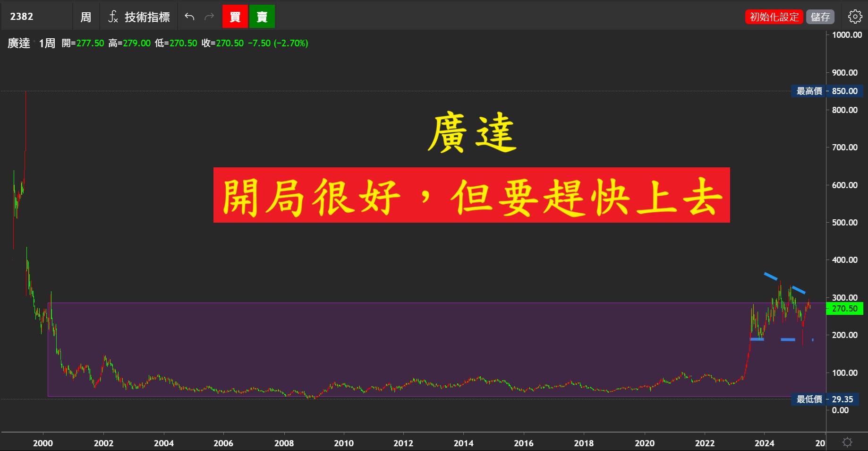The height and width of the screenshot is (451, 868).
Task: Click the 2012 label on time axis
Action: click(x=403, y=443)
